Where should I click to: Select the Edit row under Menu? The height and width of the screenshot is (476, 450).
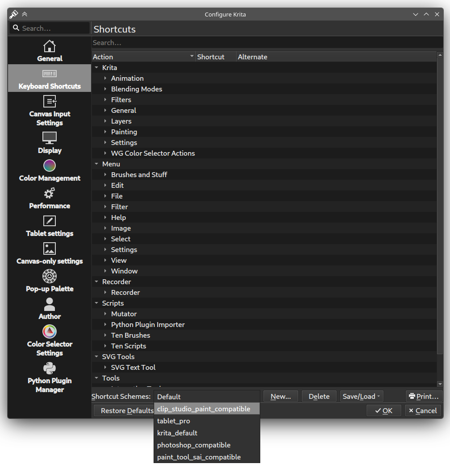(264, 185)
